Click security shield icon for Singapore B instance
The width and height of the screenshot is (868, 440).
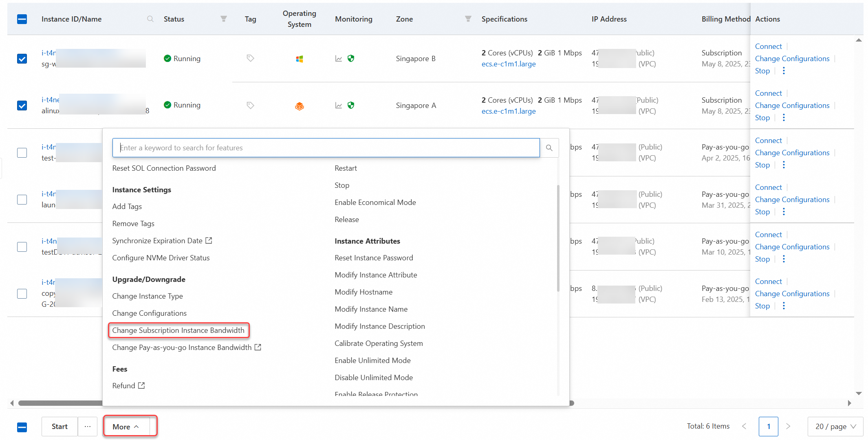[x=351, y=58]
